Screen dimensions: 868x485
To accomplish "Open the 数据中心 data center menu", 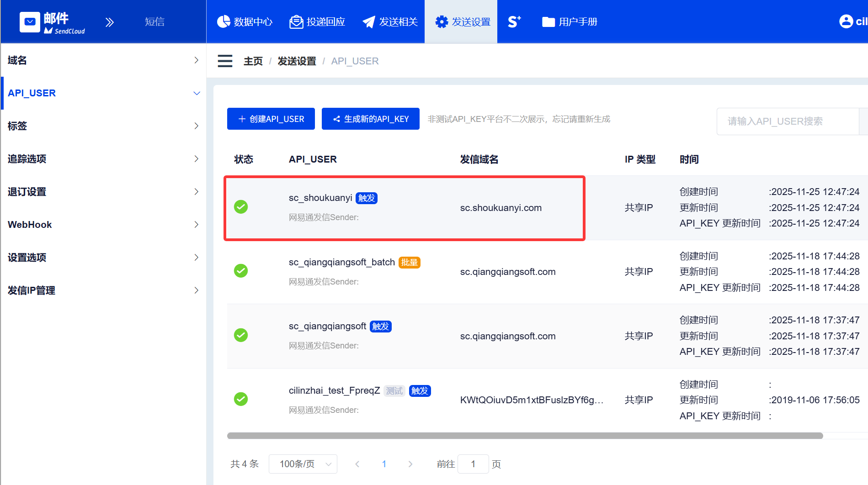I will (245, 22).
